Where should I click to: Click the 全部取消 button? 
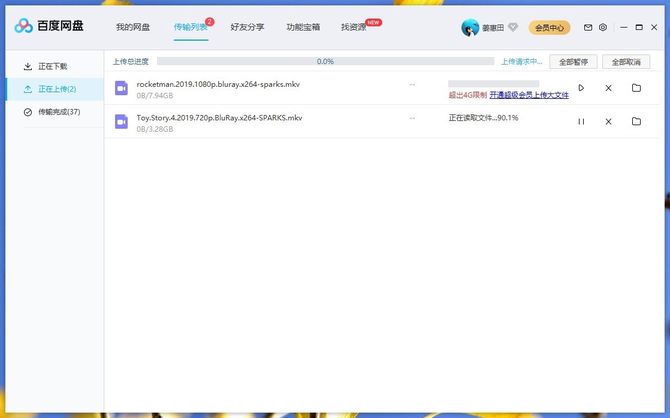[626, 62]
